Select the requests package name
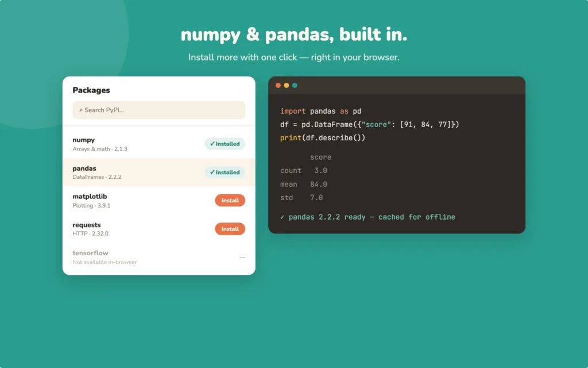Screen dimensions: 588x368 (87, 225)
